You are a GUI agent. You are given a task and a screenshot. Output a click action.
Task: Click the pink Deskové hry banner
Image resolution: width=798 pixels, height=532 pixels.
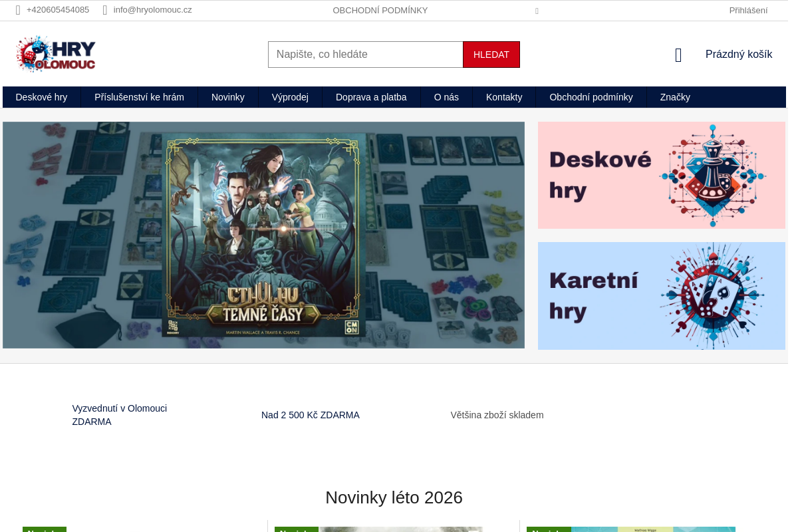click(662, 175)
